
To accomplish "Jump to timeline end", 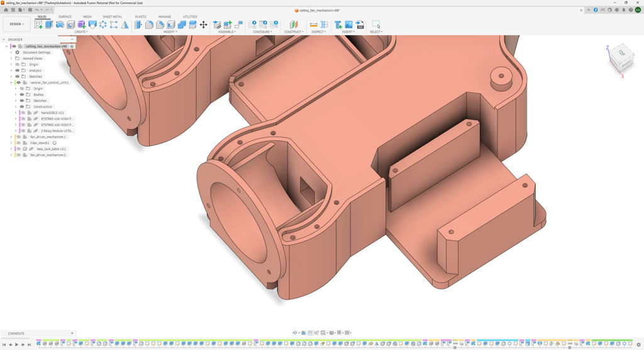I will click(29, 345).
